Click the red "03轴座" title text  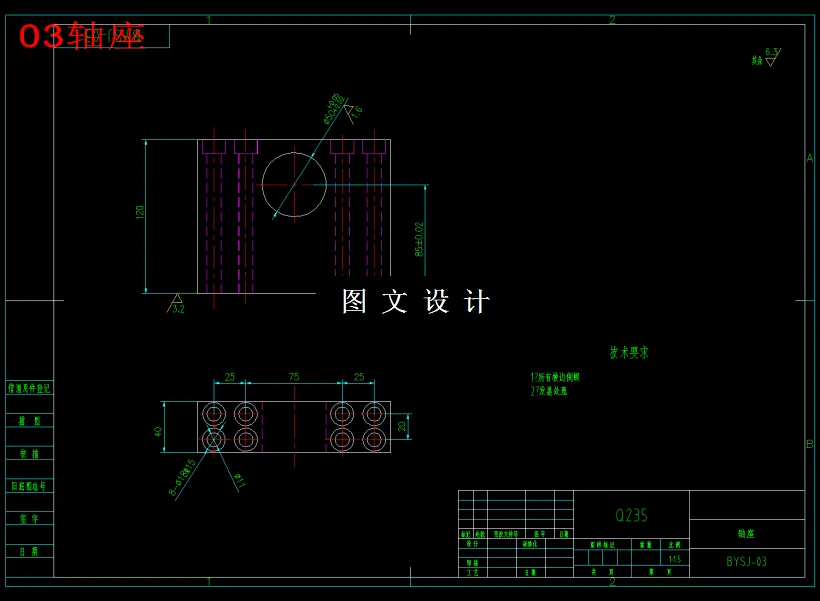click(x=82, y=36)
